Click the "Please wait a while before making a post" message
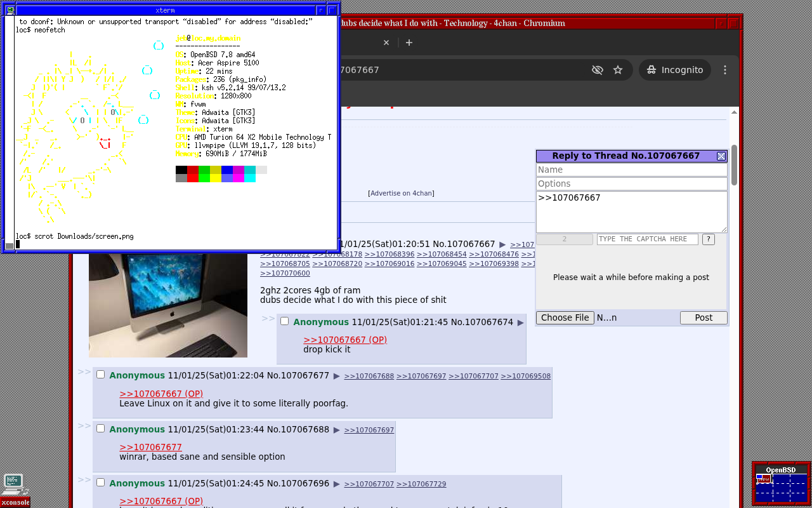Screen dimensions: 812x508 [x=631, y=277]
